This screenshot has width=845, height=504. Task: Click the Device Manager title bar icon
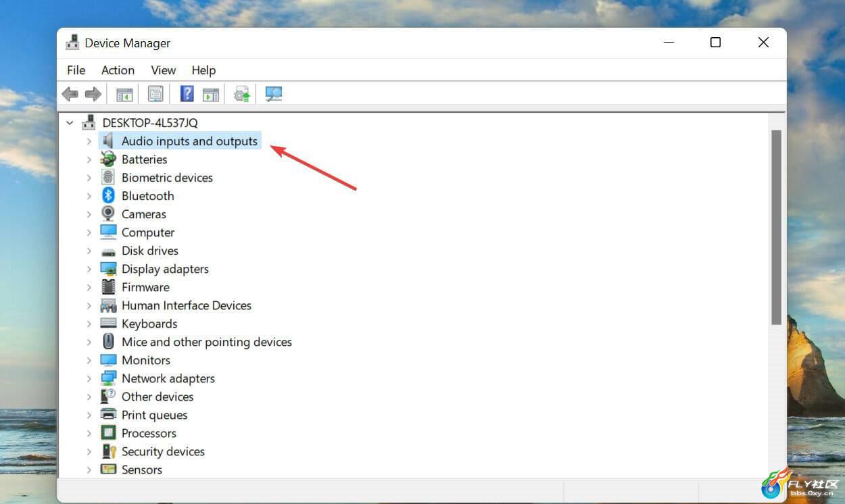72,43
